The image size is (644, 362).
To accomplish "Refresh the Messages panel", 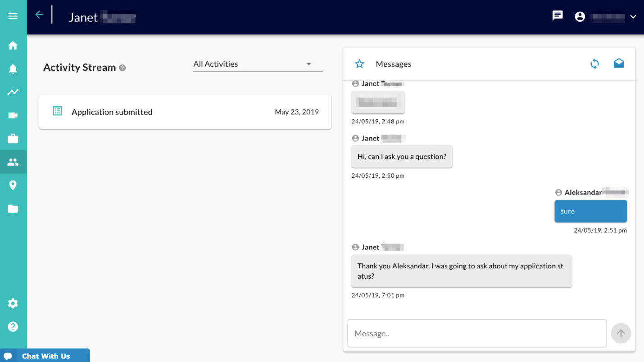I will [x=595, y=64].
